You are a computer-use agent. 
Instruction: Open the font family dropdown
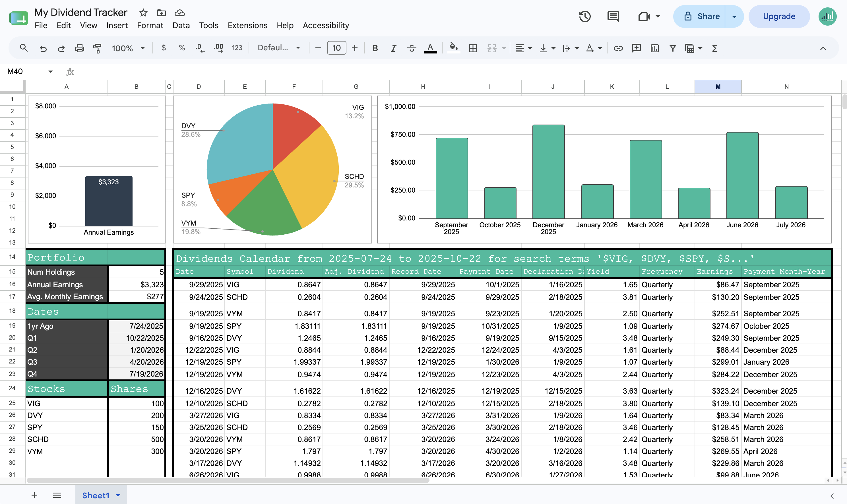tap(279, 48)
